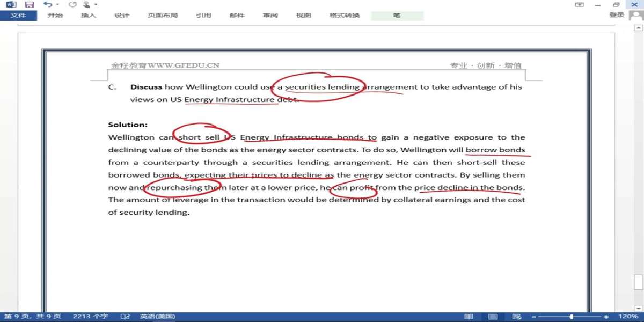Close the Word window

pos(634,4)
